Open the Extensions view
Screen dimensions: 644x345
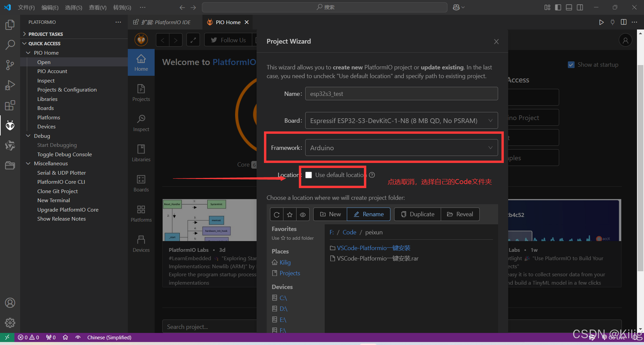[x=10, y=105]
